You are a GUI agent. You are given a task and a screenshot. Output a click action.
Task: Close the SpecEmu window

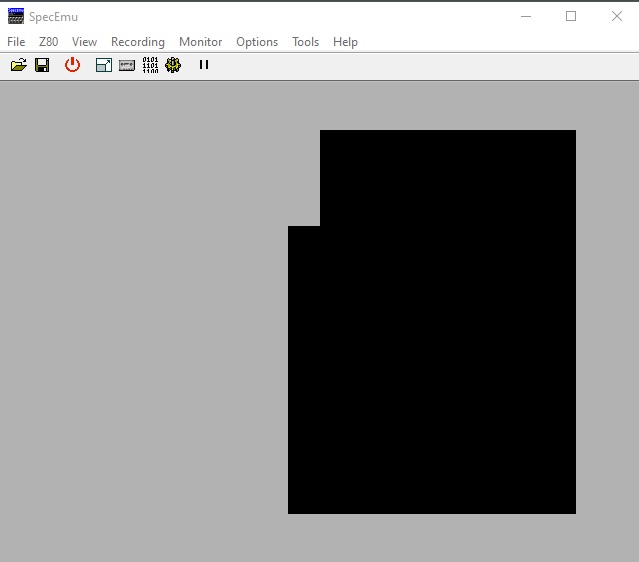[617, 16]
